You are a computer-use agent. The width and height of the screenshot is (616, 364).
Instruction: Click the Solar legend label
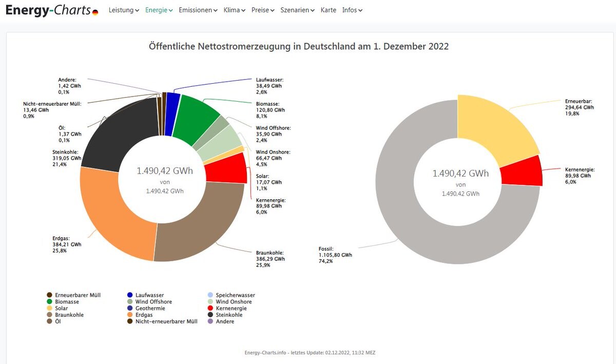click(x=61, y=308)
